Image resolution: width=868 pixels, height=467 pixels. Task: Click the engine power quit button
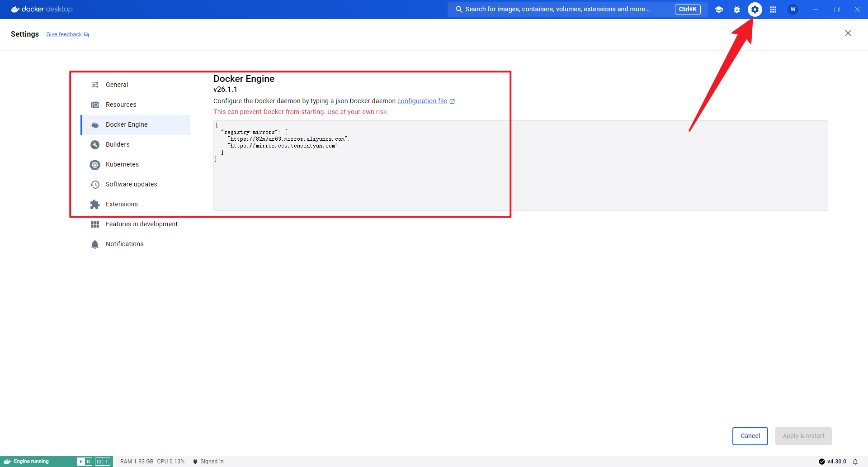pos(99,462)
